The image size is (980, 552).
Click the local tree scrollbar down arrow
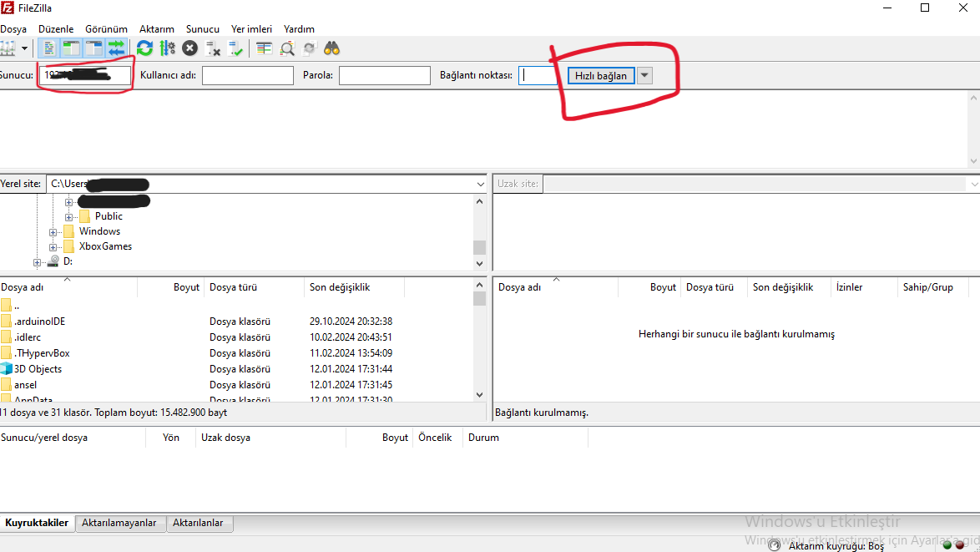tap(479, 264)
